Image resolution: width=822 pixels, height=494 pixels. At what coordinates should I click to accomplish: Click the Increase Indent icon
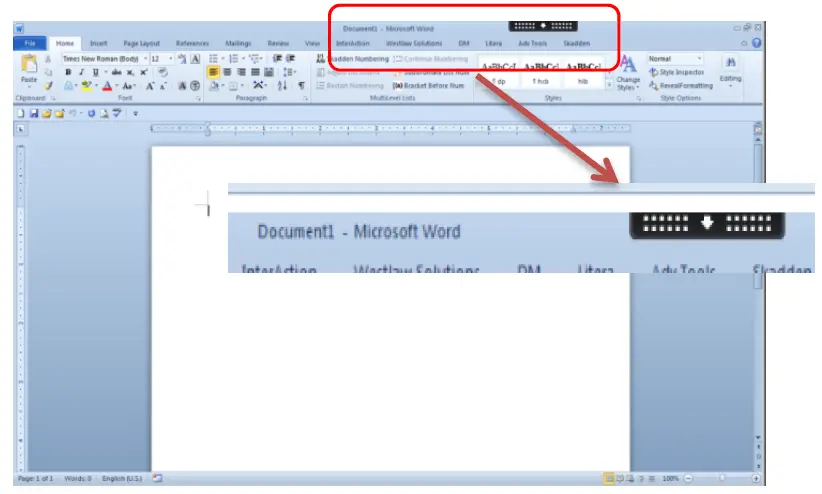[290, 59]
